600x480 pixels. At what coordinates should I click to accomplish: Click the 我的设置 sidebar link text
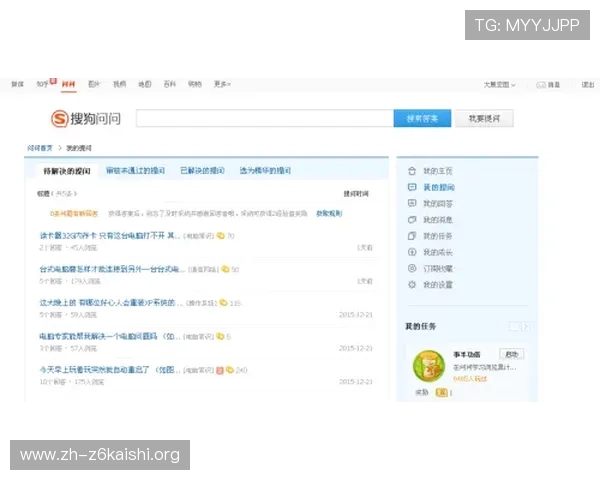click(438, 284)
